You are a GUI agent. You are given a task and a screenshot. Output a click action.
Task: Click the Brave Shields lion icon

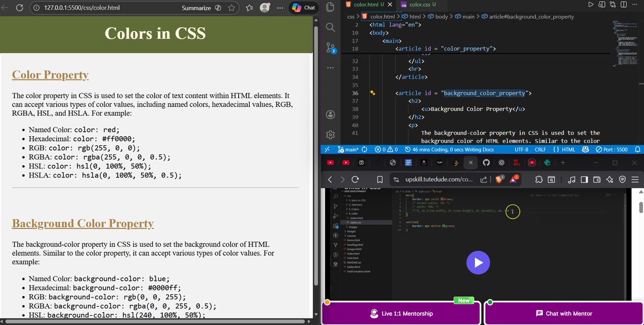coord(500,179)
